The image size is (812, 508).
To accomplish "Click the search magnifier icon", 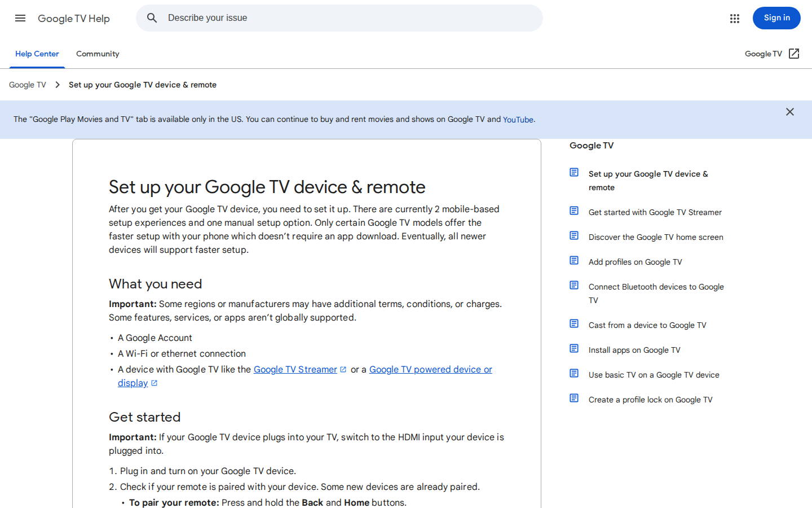I will tap(152, 18).
